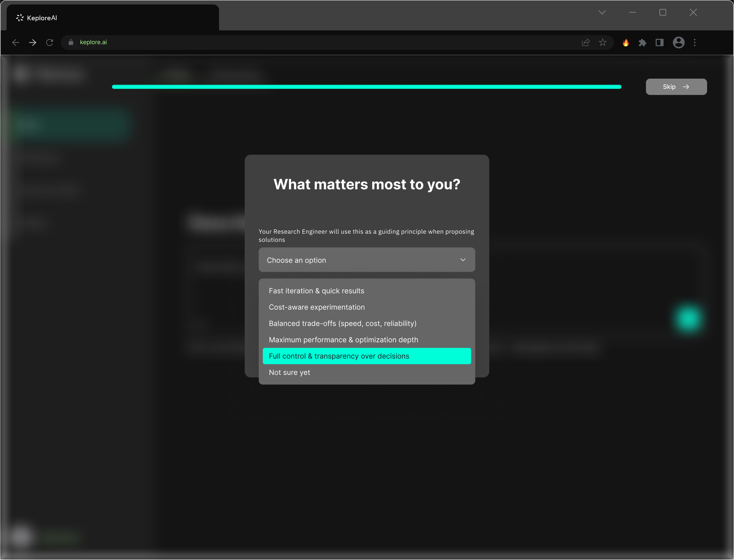Select the Not sure yet option
Viewport: 734px width, 560px height.
click(x=289, y=372)
